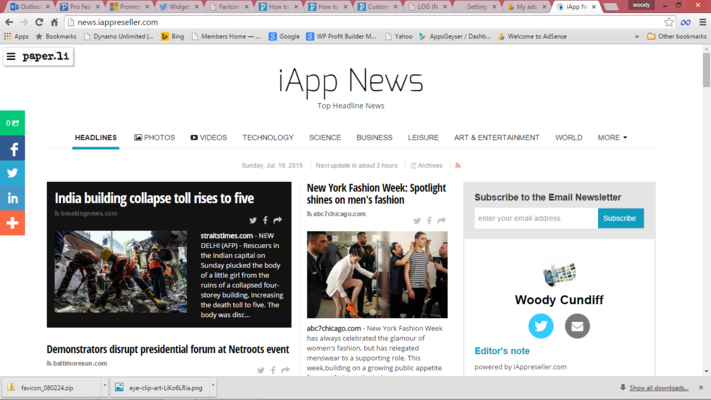Click the Subscribe button

click(x=620, y=218)
